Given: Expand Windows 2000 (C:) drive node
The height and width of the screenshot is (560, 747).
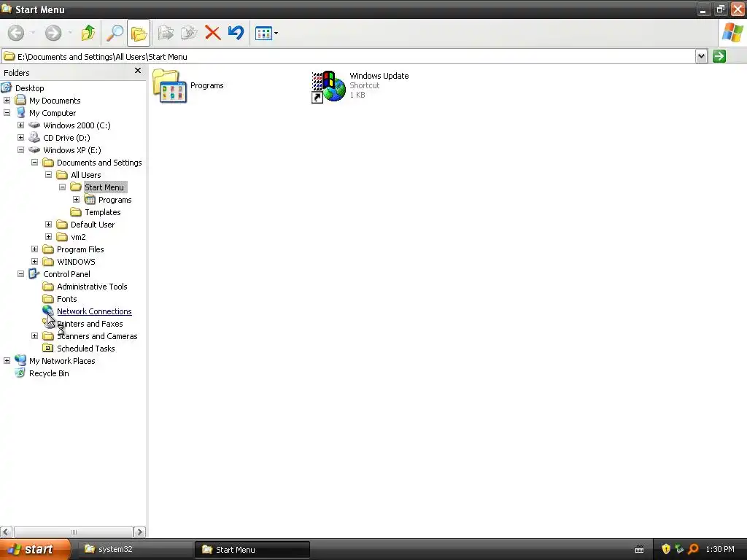Looking at the screenshot, I should pos(20,125).
